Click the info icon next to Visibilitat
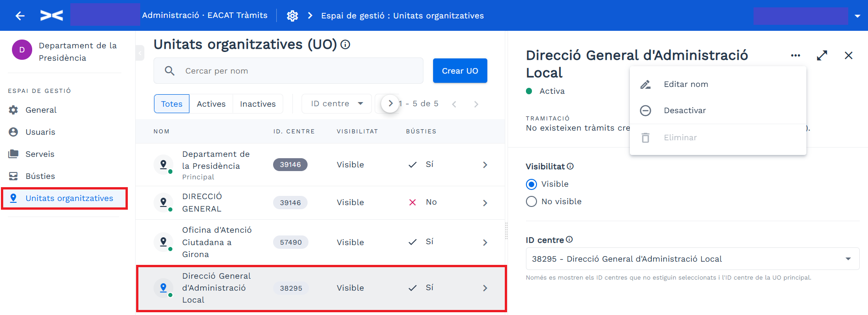Screen dimensions: 868x315 click(x=570, y=166)
